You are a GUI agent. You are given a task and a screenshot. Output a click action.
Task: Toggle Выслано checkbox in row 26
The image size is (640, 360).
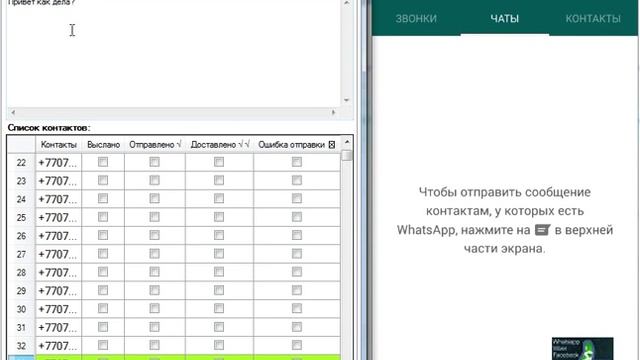[x=103, y=235]
